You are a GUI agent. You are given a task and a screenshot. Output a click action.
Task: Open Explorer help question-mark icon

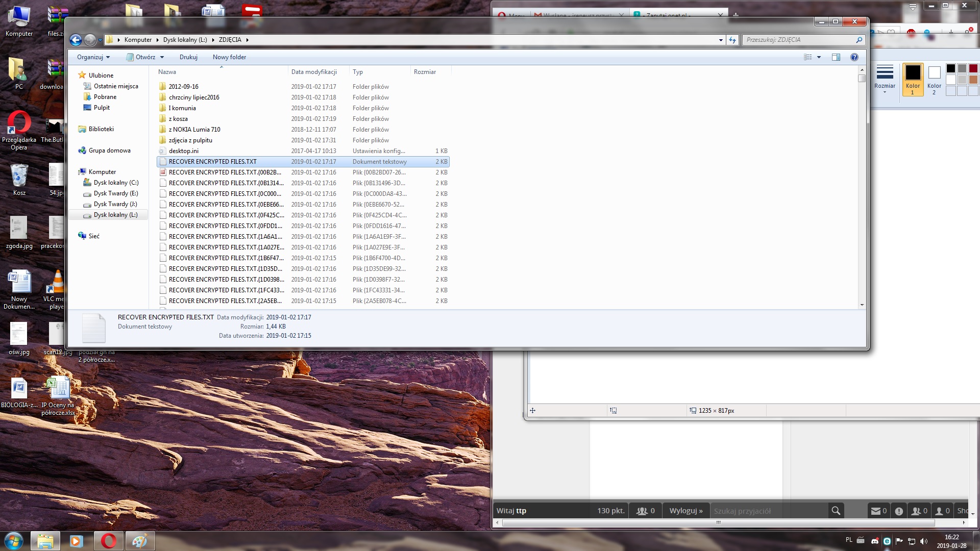coord(854,57)
